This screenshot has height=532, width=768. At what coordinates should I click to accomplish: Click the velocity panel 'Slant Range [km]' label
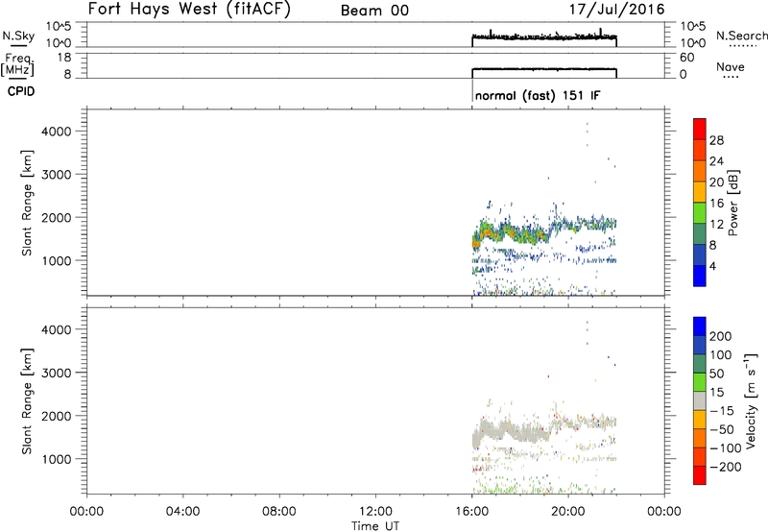point(27,401)
